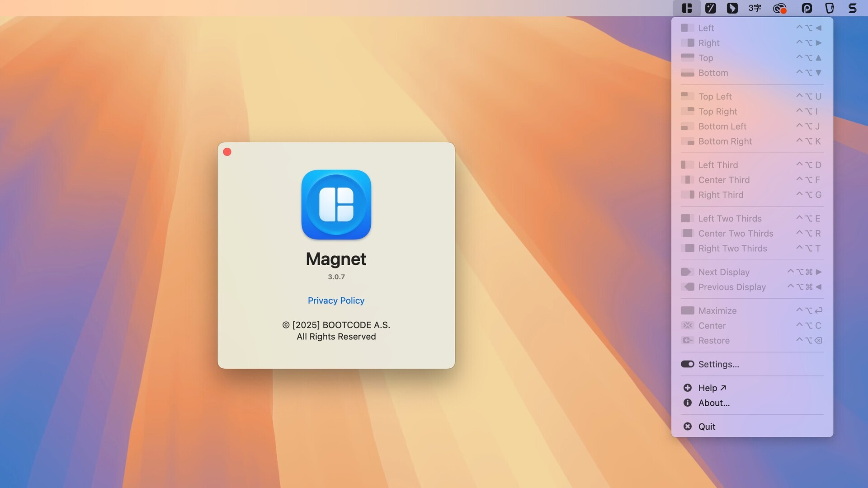Click the Top half layout icon

coord(687,58)
